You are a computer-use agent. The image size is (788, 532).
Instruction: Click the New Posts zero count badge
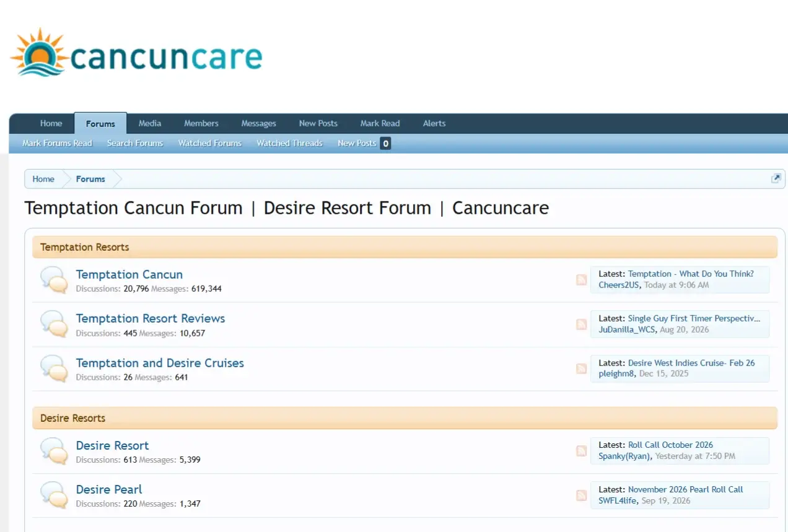pos(385,144)
